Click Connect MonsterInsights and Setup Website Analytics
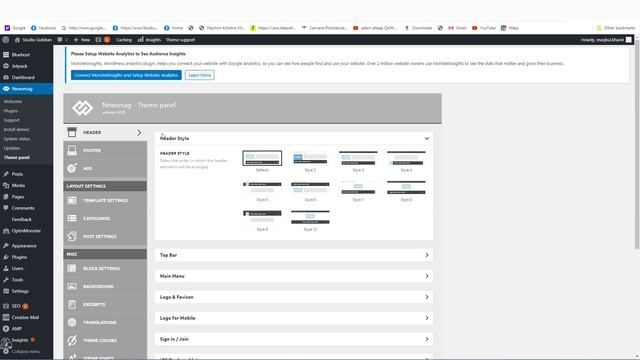The image size is (640, 360). click(x=126, y=75)
